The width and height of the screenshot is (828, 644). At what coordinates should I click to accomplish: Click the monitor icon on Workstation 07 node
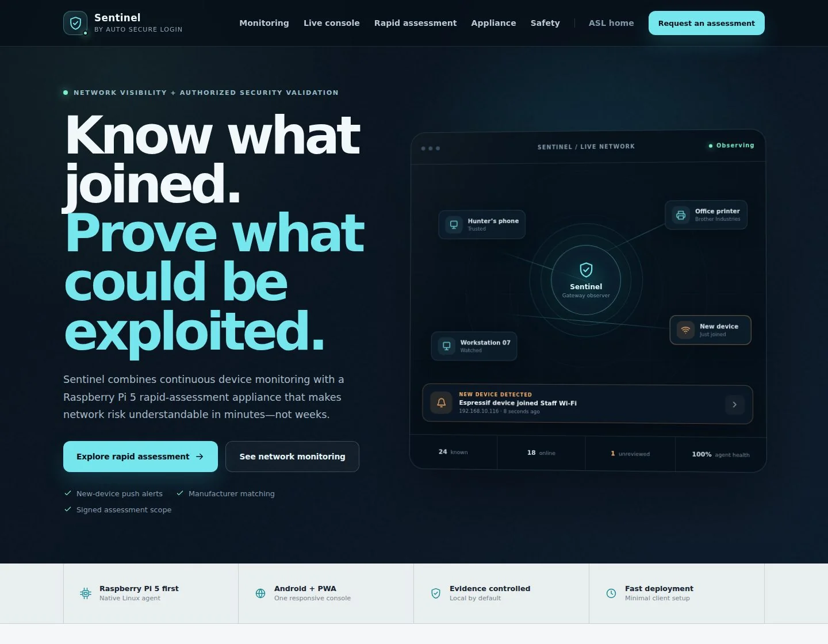pos(446,346)
